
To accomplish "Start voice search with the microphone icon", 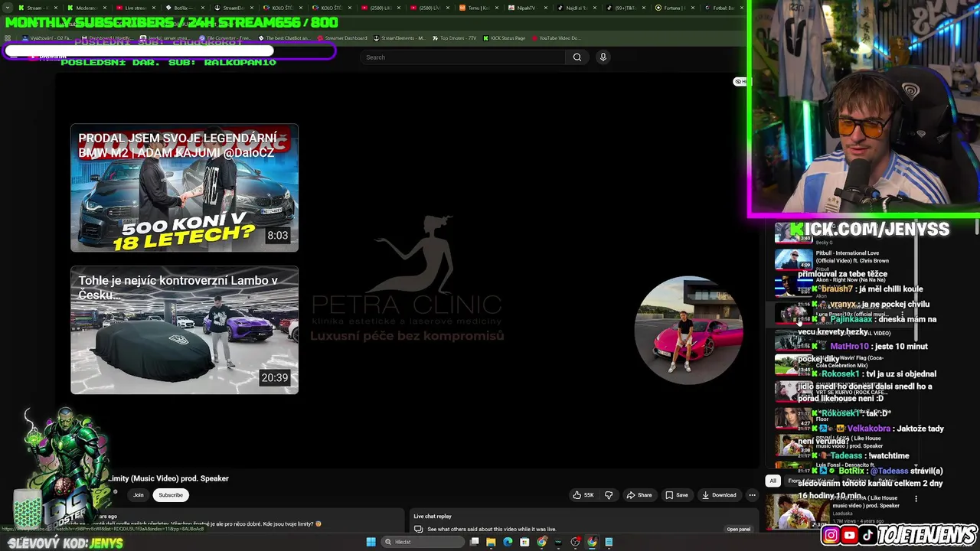I will tap(603, 57).
